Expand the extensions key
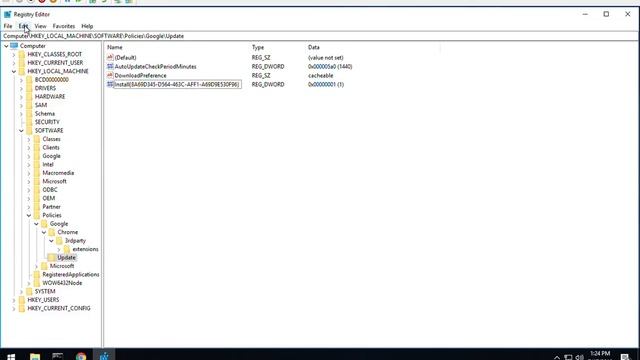This screenshot has width=640, height=360. [59, 249]
